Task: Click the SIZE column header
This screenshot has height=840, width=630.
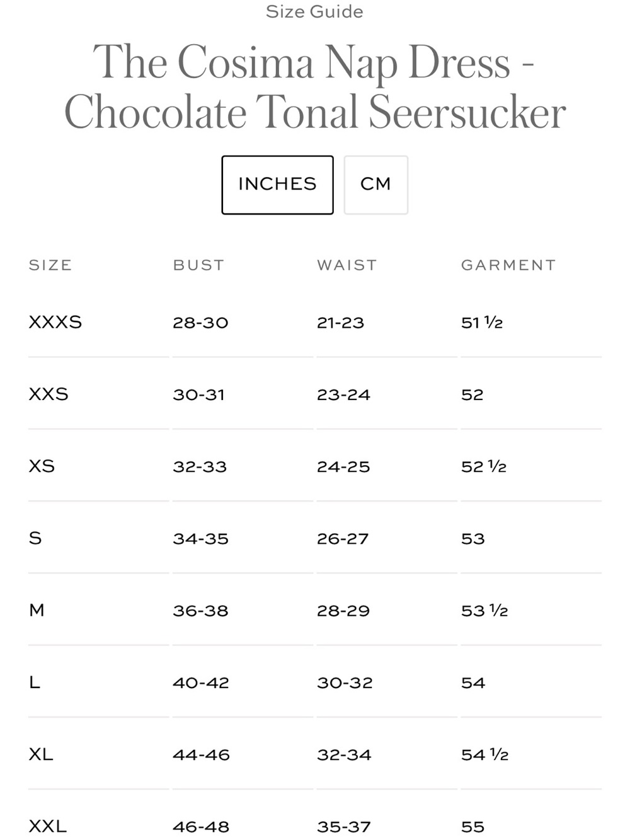Action: point(50,265)
